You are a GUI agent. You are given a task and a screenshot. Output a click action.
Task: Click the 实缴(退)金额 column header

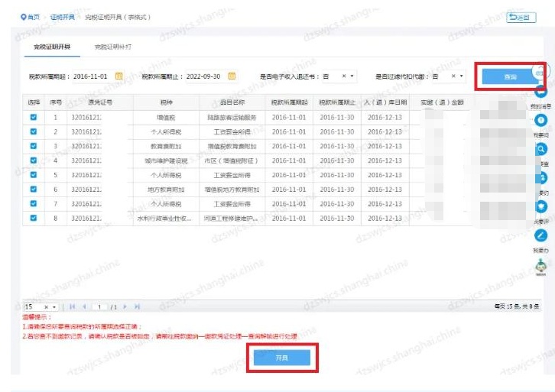[442, 102]
